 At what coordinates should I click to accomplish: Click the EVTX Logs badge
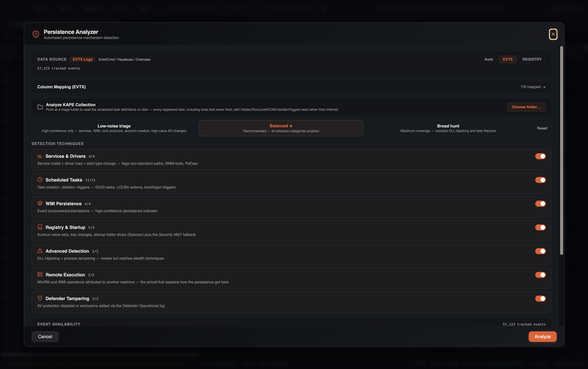[x=83, y=59]
